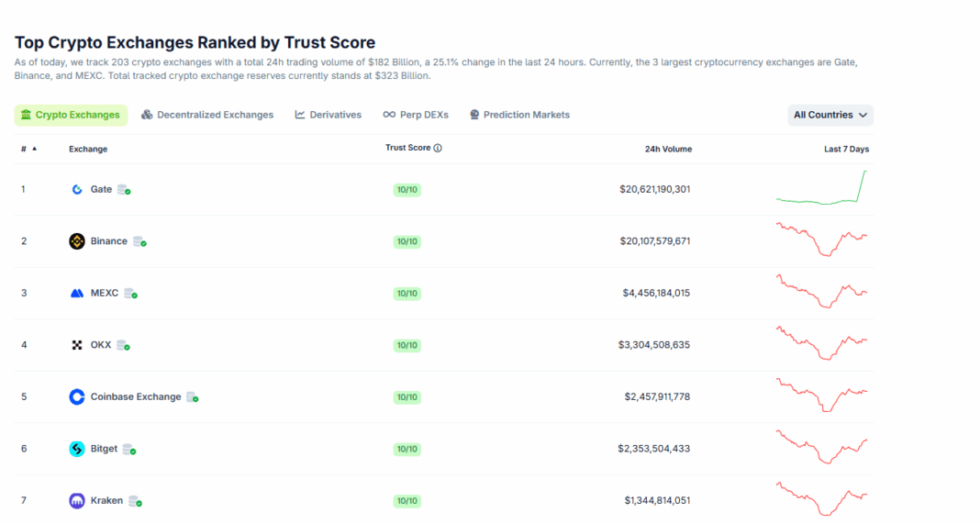Click the reserves badge beside Binance

click(139, 241)
